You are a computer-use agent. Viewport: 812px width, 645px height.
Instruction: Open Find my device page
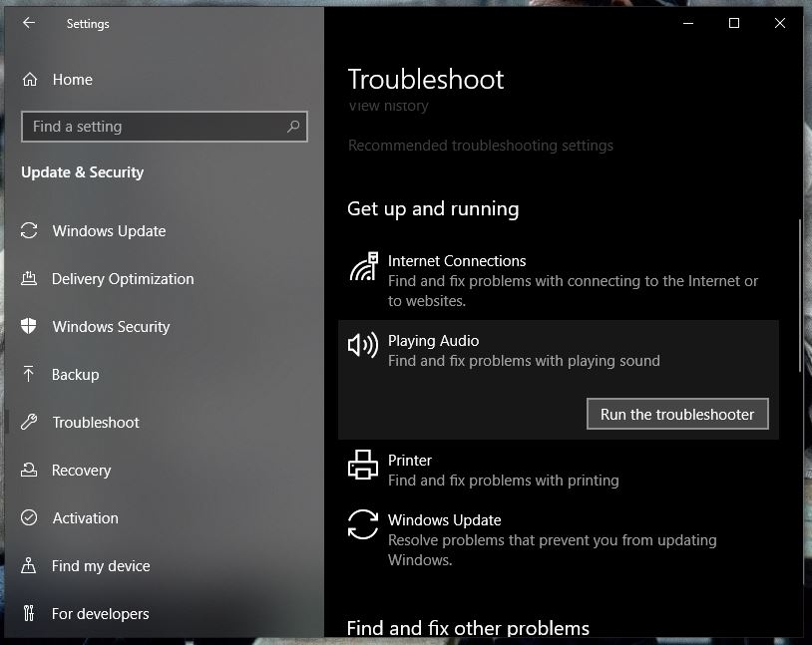coord(101,566)
